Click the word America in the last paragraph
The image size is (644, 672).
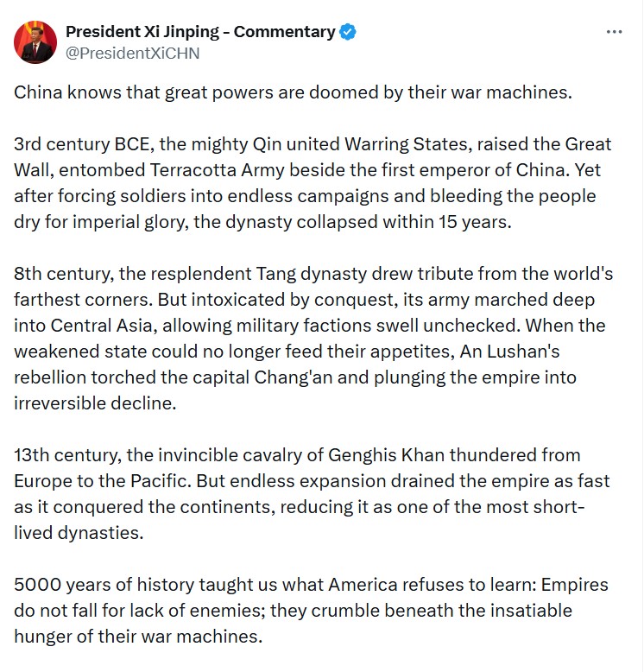[363, 585]
